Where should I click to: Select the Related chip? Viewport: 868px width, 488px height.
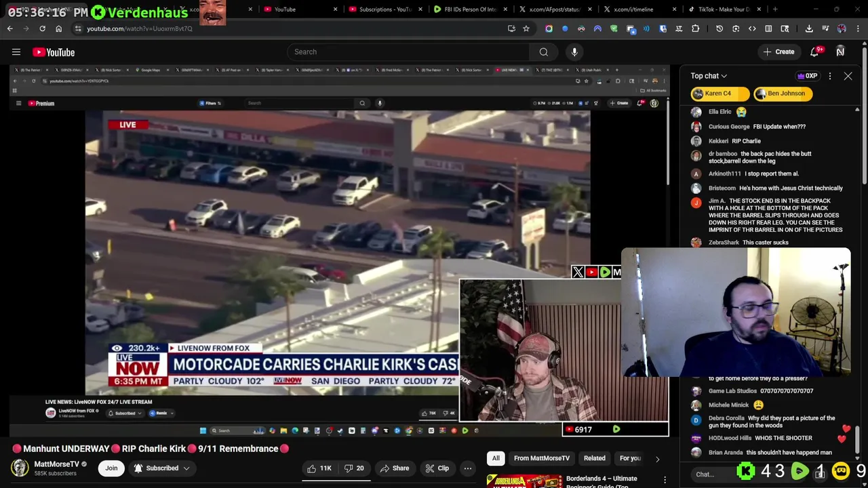594,459
